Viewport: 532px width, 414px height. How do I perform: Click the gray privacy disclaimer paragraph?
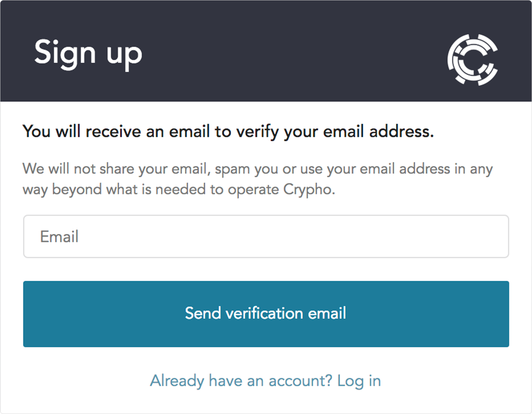coord(257,179)
